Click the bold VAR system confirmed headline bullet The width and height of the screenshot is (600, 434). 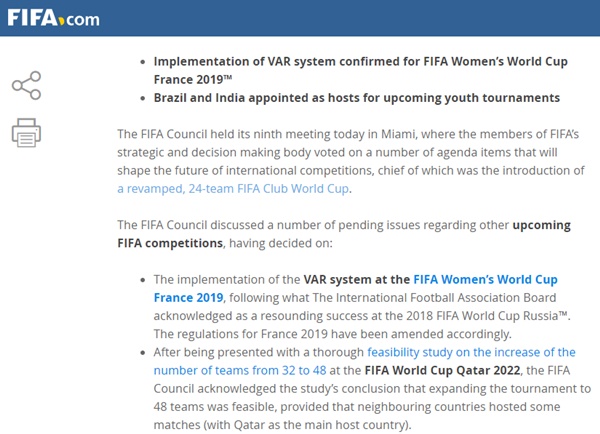pos(360,70)
